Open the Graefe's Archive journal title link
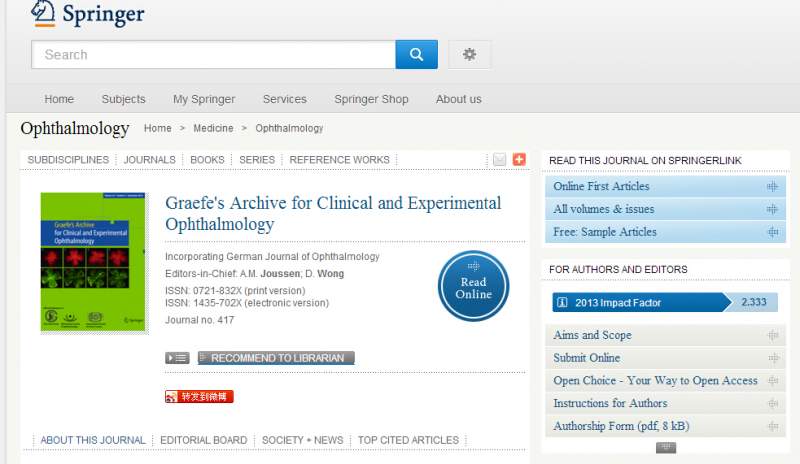The image size is (800, 464). pos(333,213)
